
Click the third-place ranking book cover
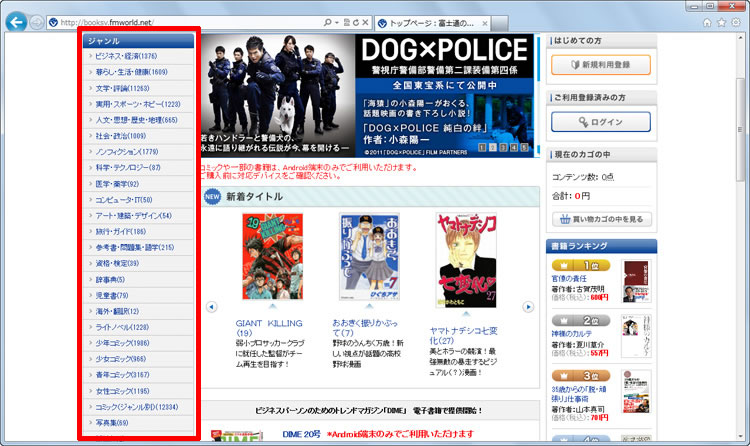[x=636, y=391]
